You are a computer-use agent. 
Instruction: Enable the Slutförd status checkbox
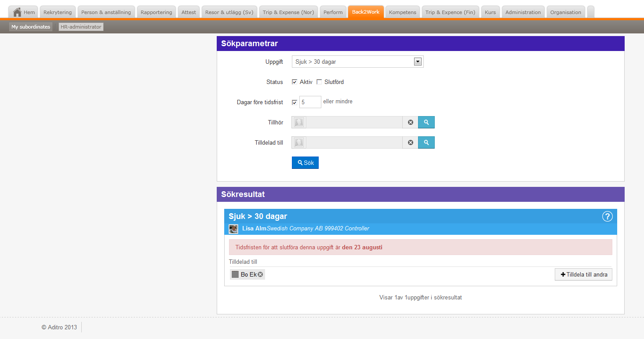click(319, 82)
